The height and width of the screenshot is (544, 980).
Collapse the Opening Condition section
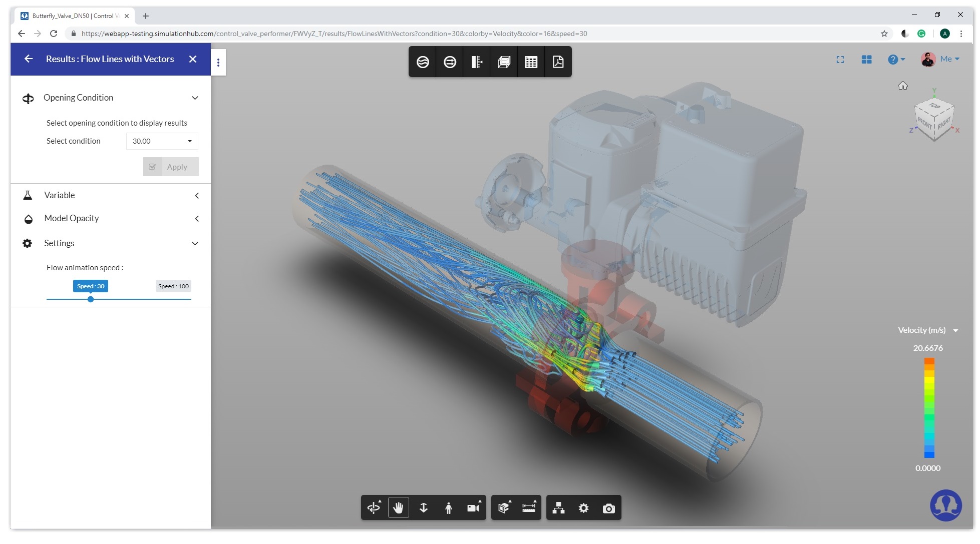pyautogui.click(x=195, y=98)
